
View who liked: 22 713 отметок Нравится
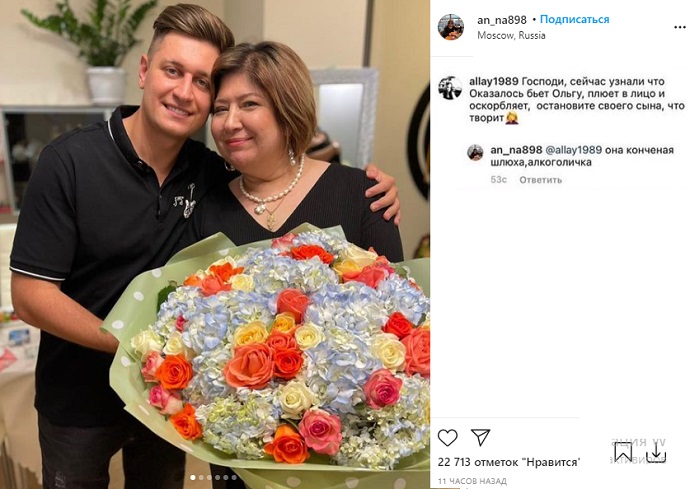(x=509, y=462)
